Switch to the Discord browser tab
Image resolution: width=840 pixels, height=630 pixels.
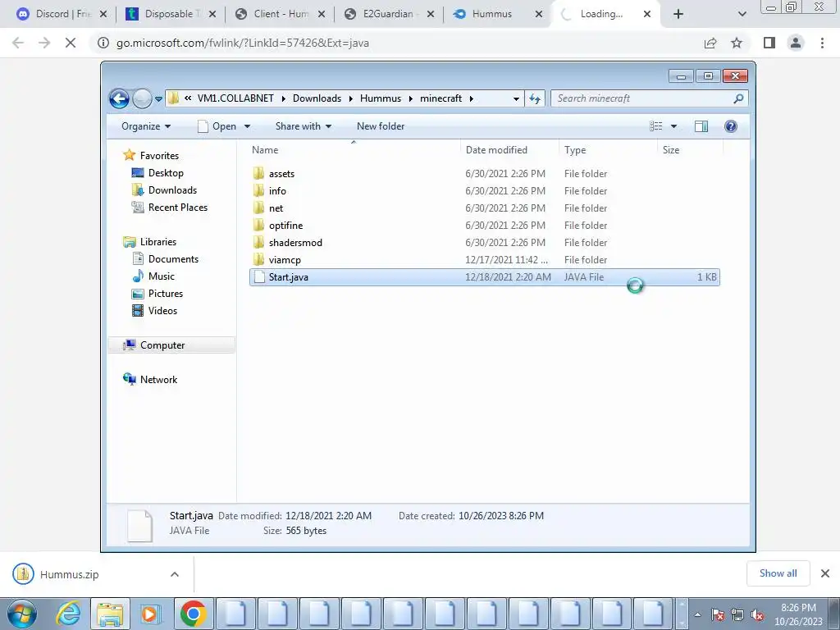coord(61,14)
